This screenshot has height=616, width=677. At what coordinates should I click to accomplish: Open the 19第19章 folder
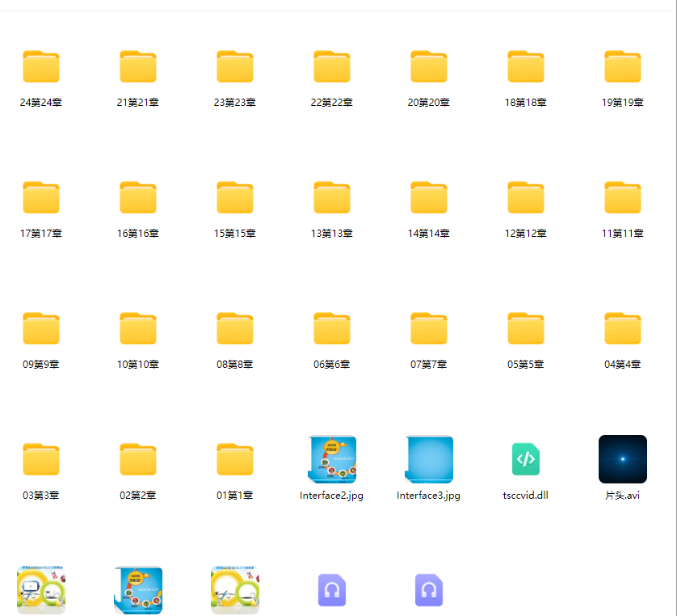coord(623,67)
